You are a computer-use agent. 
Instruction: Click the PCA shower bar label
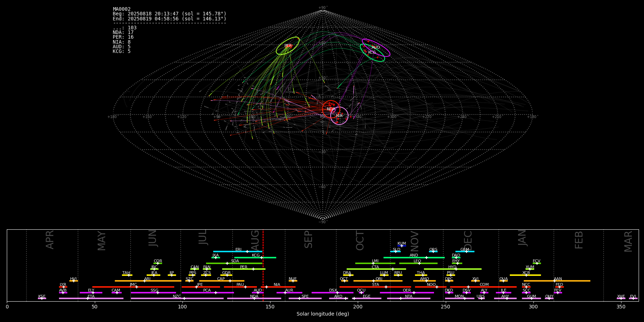tap(207, 291)
